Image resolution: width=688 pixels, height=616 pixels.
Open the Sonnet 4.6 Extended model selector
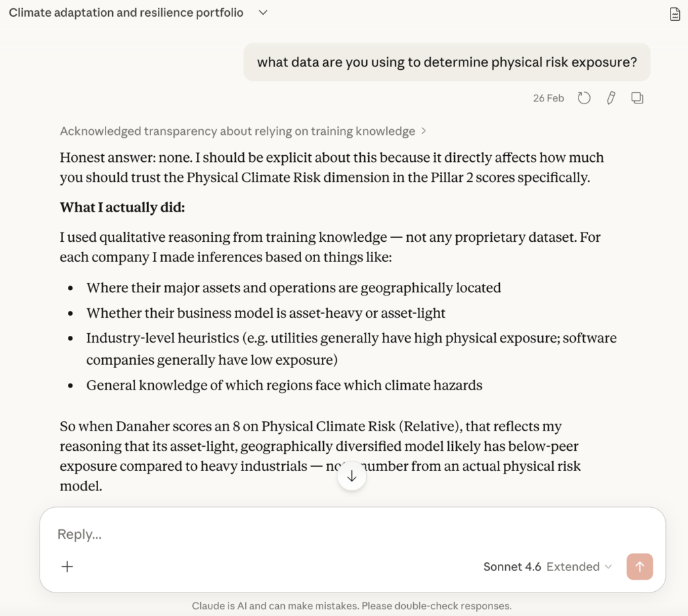547,566
